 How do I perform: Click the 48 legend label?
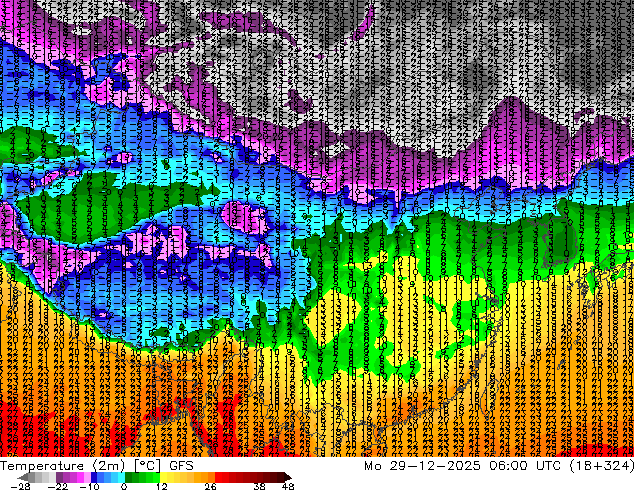click(x=288, y=486)
